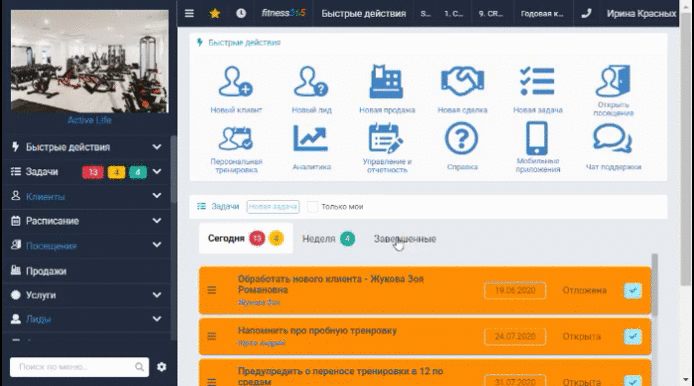Click magnifier icon in menu search
The image size is (694, 386).
139,367
